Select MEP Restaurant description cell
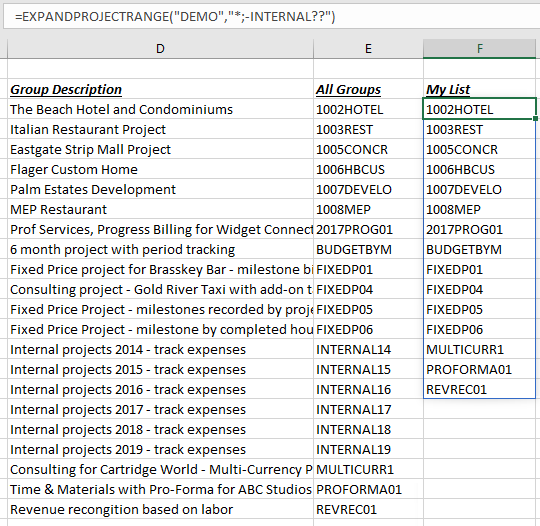 click(160, 209)
